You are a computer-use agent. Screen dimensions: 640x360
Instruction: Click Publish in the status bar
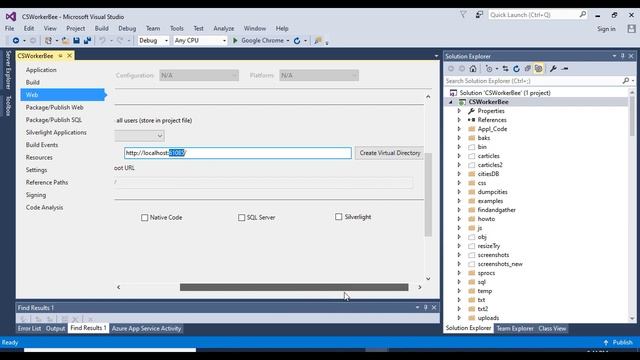tap(622, 342)
